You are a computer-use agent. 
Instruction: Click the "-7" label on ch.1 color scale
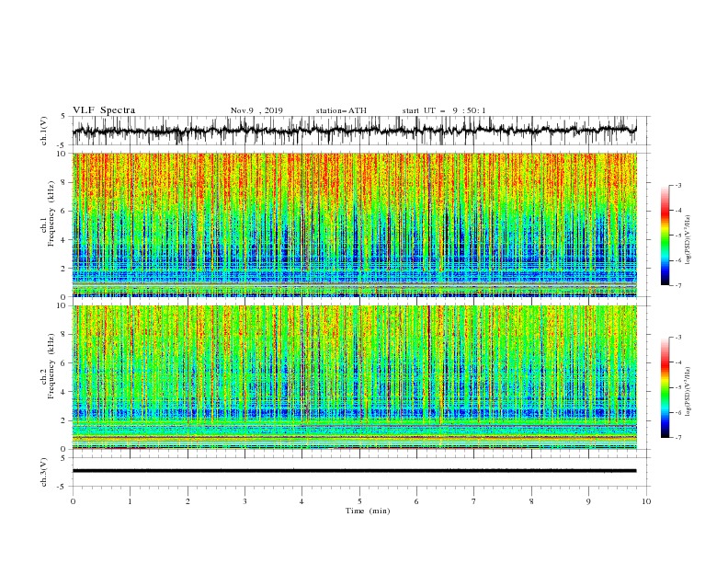click(x=678, y=285)
